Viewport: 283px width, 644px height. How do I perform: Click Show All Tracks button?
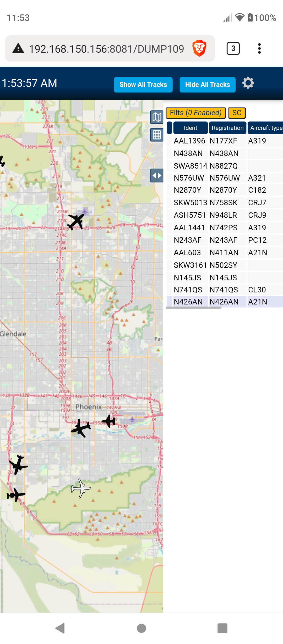click(x=143, y=85)
